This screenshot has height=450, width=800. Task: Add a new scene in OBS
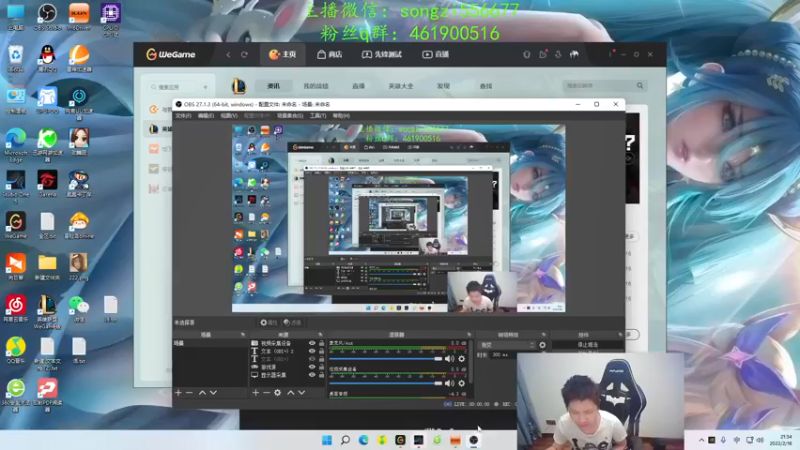point(178,392)
